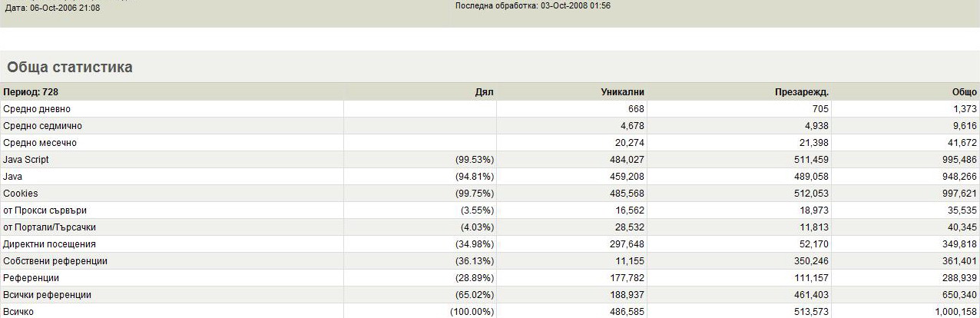Click the 'Уникални' column header

(x=622, y=92)
